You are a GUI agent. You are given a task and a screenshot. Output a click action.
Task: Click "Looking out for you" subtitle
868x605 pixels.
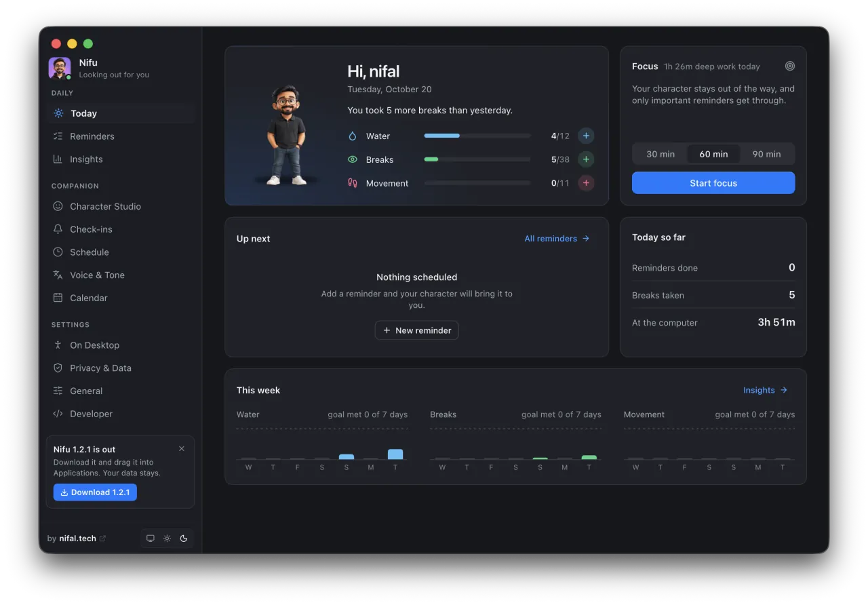click(114, 75)
